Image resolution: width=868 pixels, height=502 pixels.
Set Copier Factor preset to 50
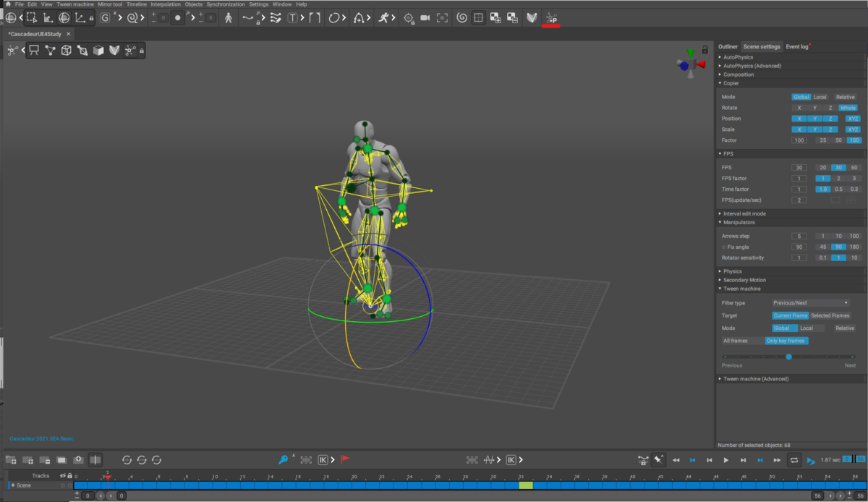[x=838, y=140]
